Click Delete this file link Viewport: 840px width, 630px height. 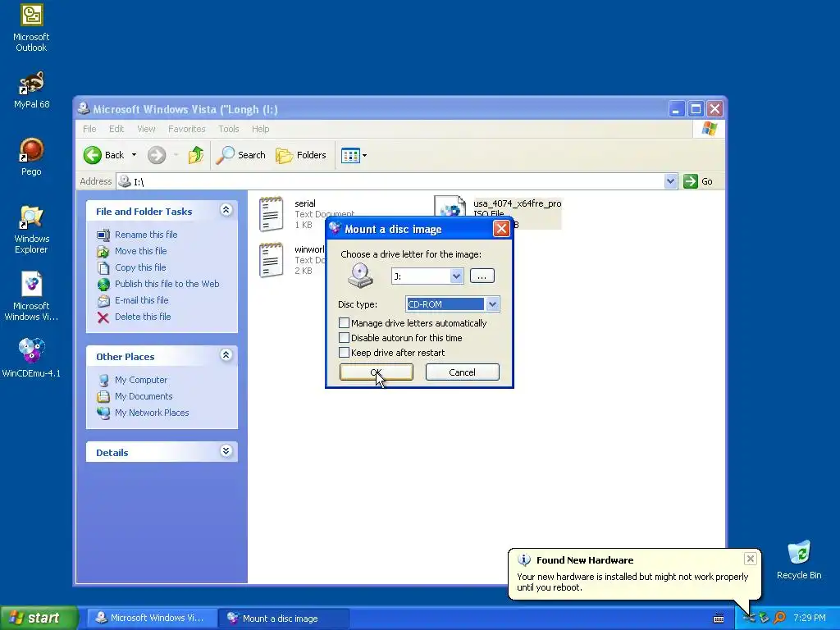coord(143,317)
